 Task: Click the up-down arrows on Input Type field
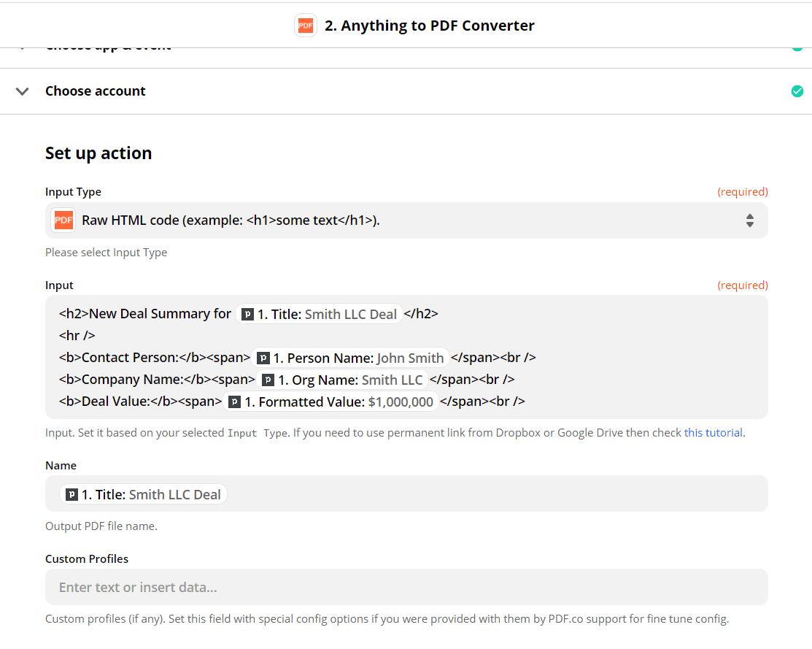point(749,220)
